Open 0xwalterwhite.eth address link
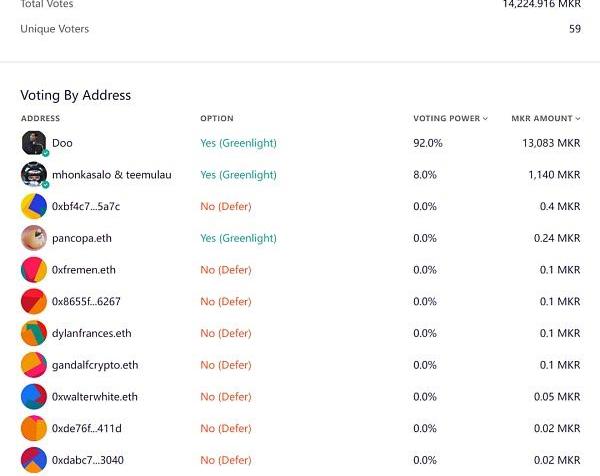The width and height of the screenshot is (600, 476). coord(94,397)
